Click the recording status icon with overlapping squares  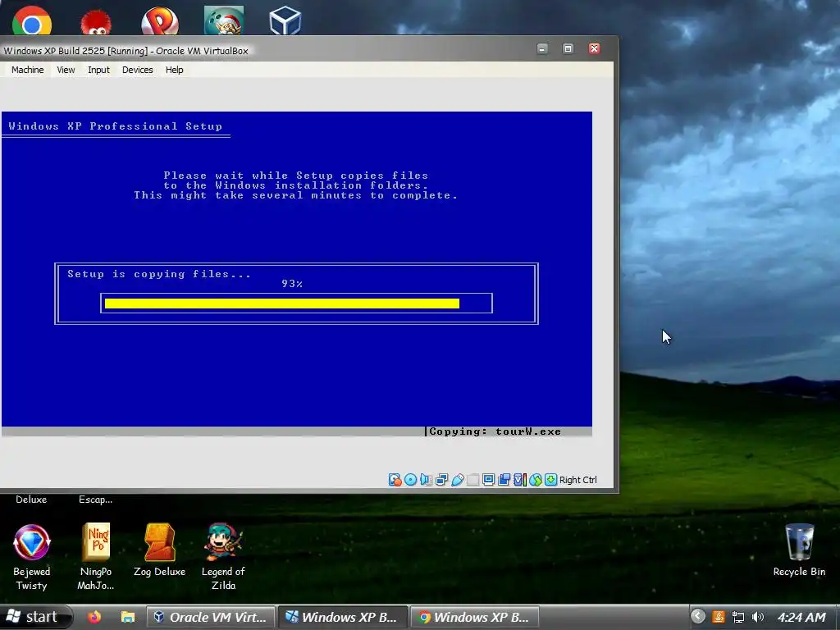[x=504, y=479]
